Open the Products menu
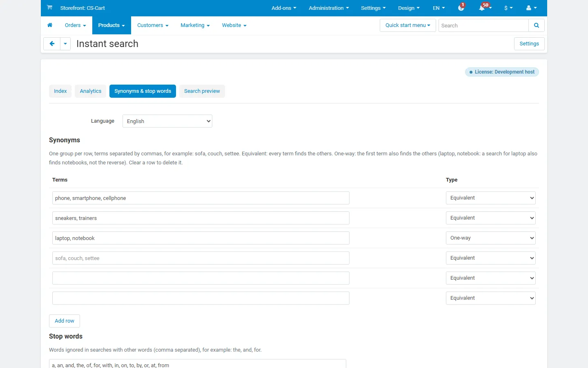 pos(111,25)
